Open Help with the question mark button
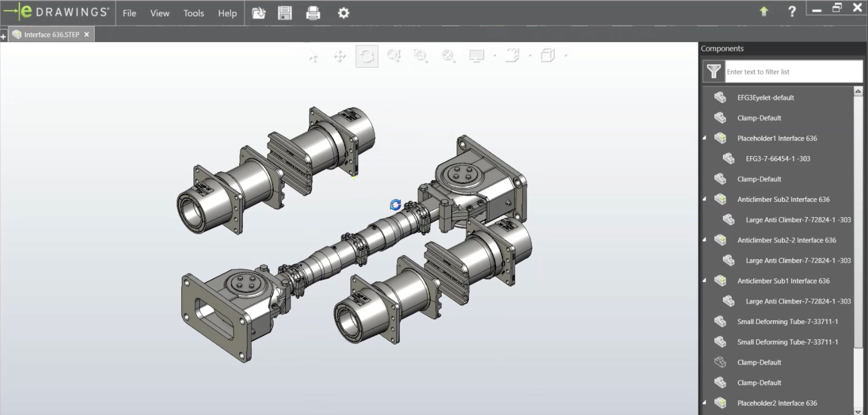Image resolution: width=868 pixels, height=415 pixels. click(792, 11)
